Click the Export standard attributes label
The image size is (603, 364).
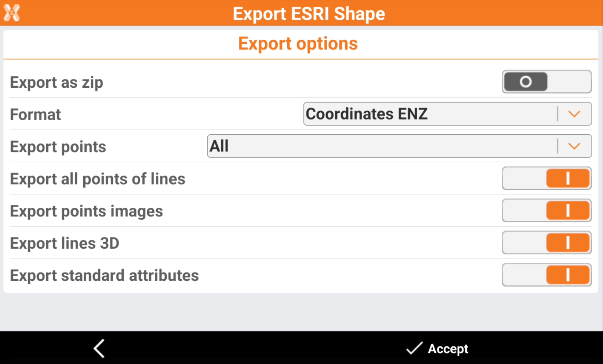click(x=104, y=276)
